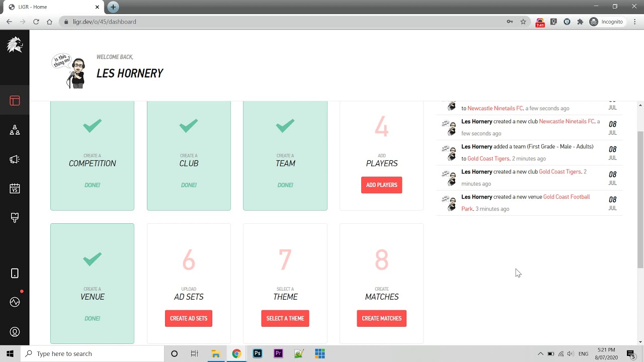644x362 pixels.
Task: Open the Incognito profile indicator
Action: tap(606, 22)
